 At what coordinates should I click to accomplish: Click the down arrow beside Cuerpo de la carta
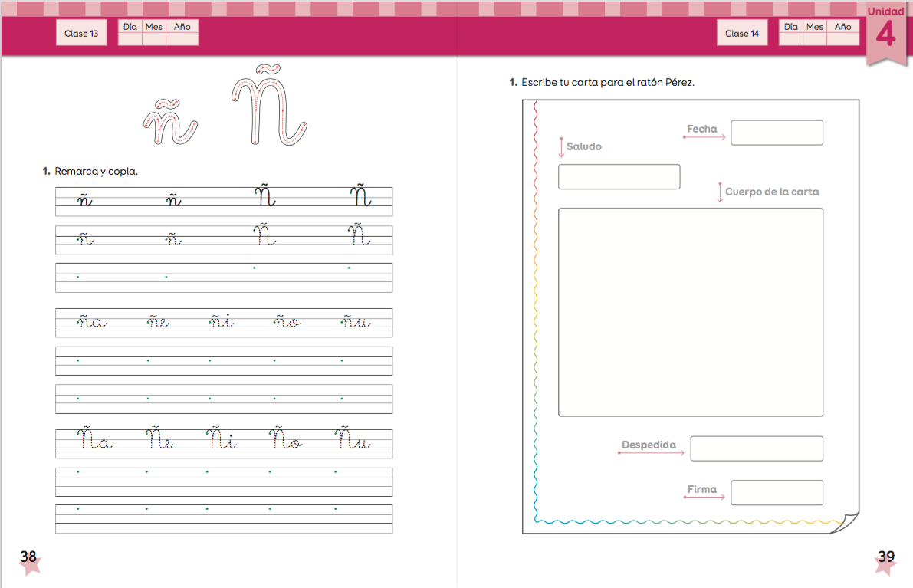click(720, 192)
